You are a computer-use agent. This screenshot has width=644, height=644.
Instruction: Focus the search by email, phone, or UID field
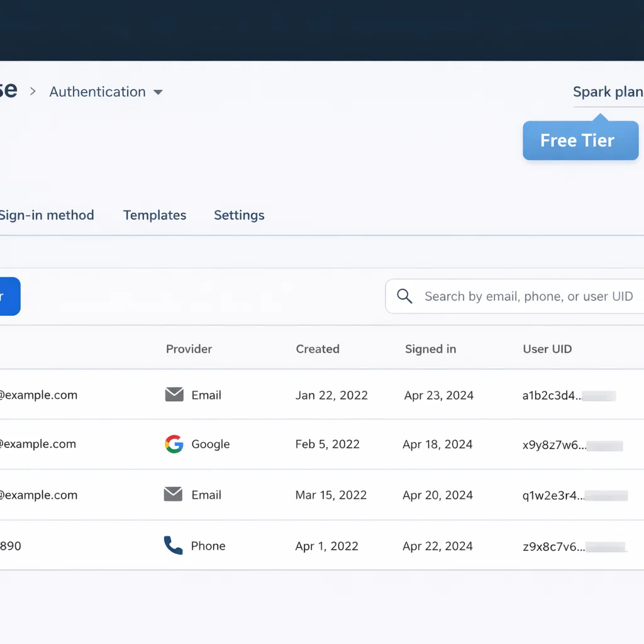pos(528,296)
